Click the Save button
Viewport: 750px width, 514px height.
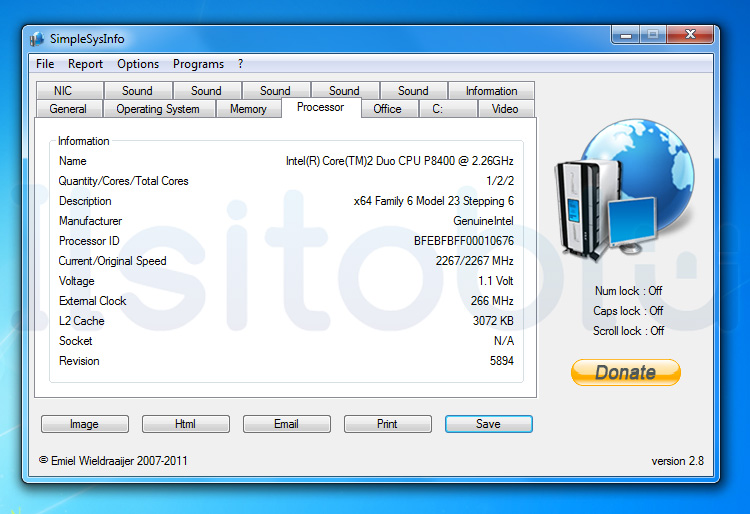(x=488, y=424)
